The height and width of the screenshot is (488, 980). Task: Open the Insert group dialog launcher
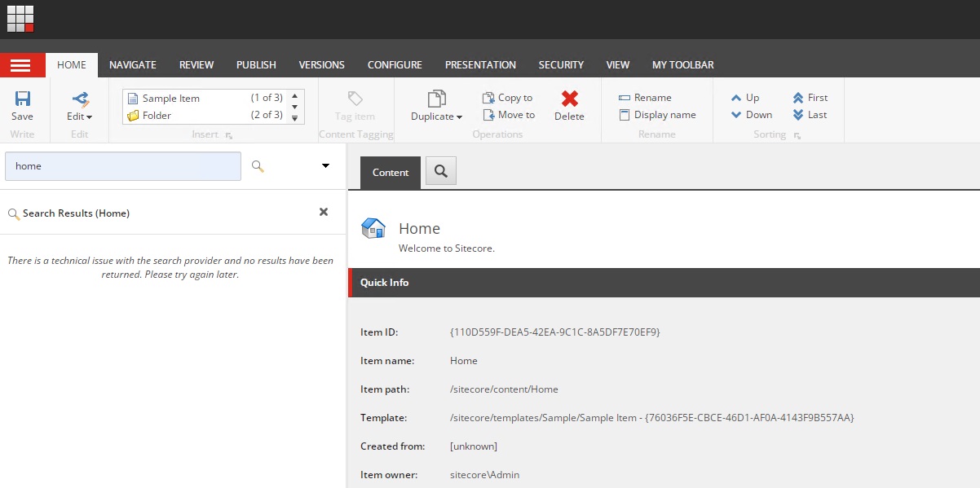coord(229,135)
